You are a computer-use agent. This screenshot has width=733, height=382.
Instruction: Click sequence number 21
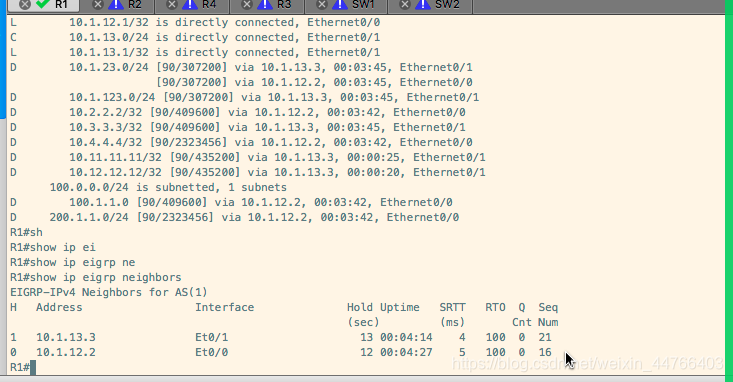(x=545, y=337)
